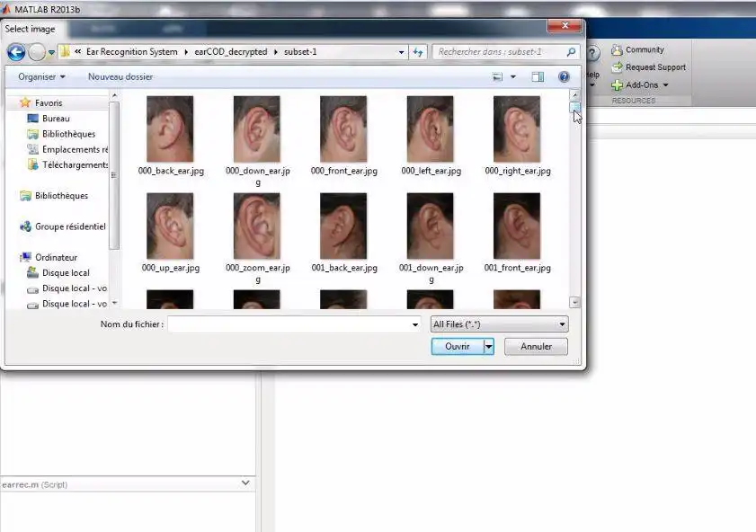Screen dimensions: 756x532
Task: Click navigation pane scroll-down arrow
Action: (x=115, y=303)
